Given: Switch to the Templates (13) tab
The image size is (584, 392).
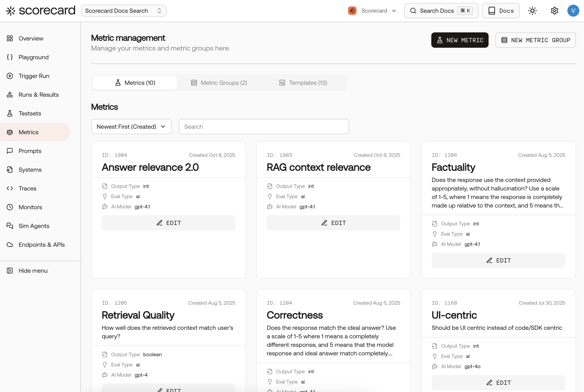Looking at the screenshot, I should tap(303, 83).
